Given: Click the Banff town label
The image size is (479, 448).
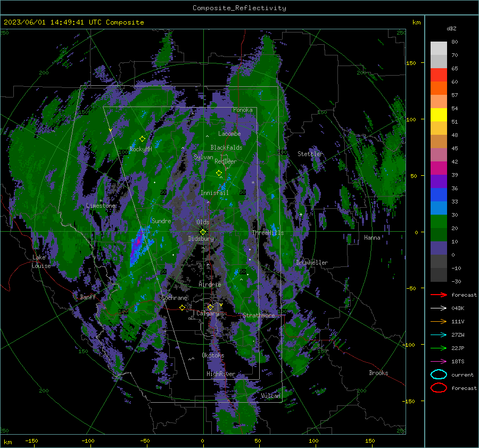Looking at the screenshot, I should (88, 297).
